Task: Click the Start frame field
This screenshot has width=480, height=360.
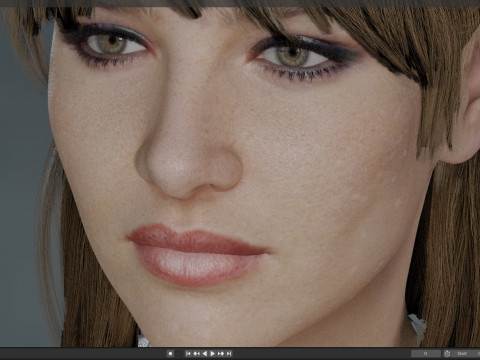Action: 466,353
